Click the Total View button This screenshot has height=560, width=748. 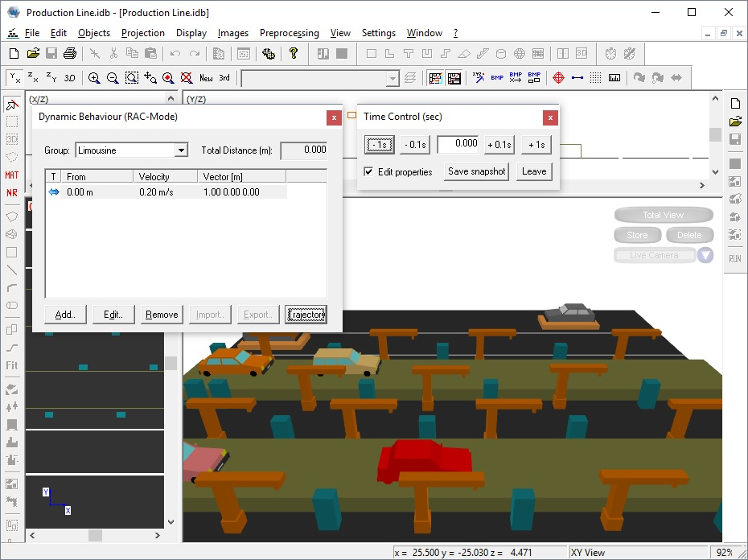point(663,215)
